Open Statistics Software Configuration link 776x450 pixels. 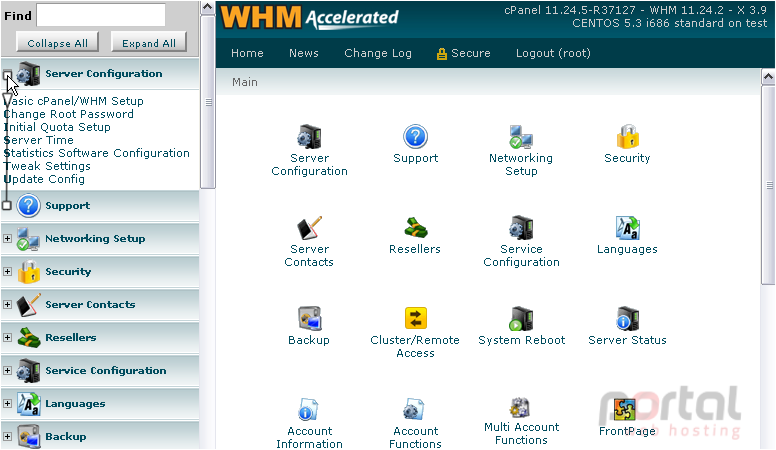(x=97, y=153)
